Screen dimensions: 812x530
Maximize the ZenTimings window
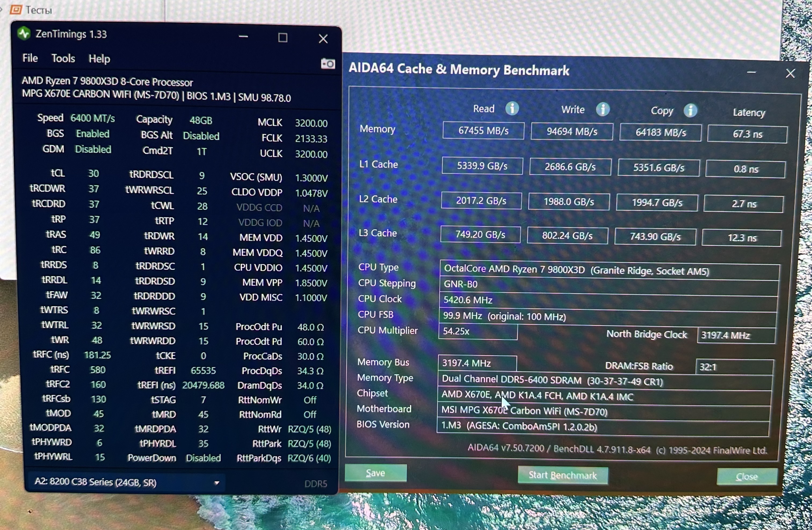click(282, 38)
